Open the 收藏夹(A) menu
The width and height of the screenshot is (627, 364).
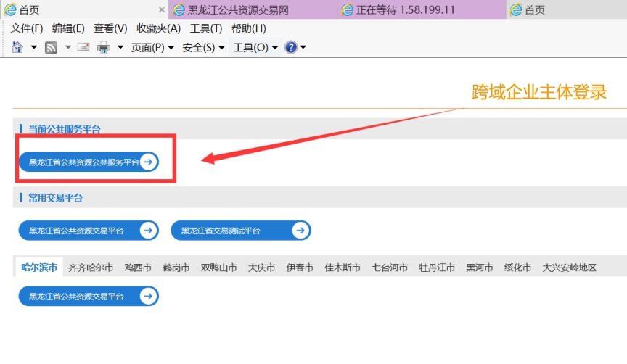[158, 28]
